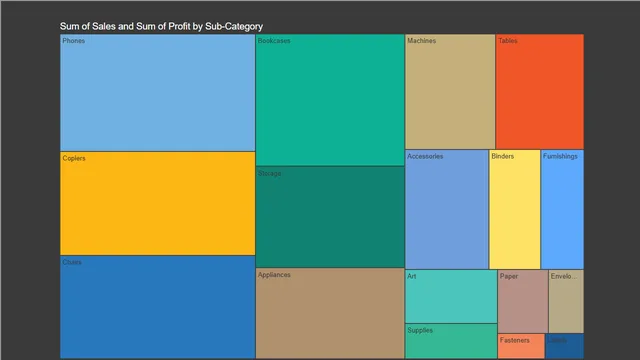Select the Art treemap tile
This screenshot has height=360, width=640.
[451, 296]
